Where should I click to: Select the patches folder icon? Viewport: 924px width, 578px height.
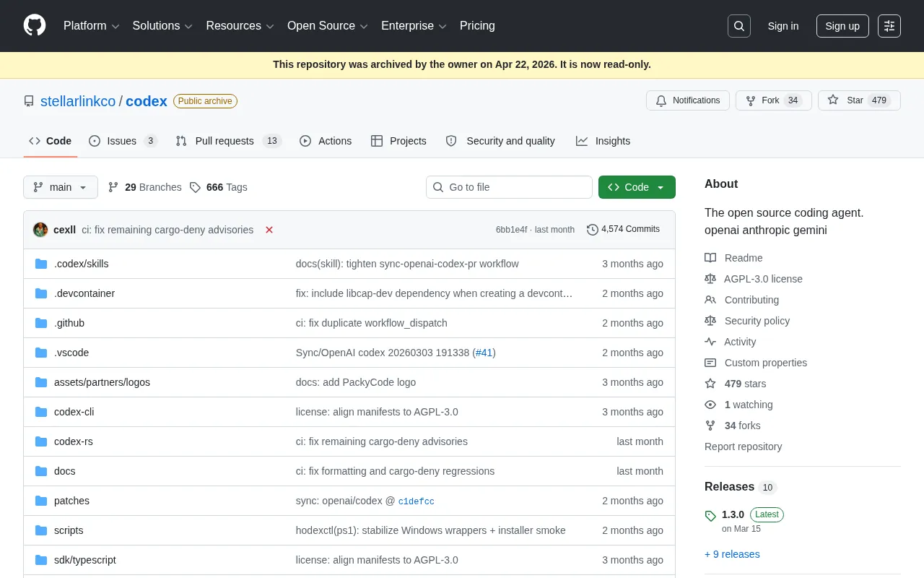click(x=41, y=501)
